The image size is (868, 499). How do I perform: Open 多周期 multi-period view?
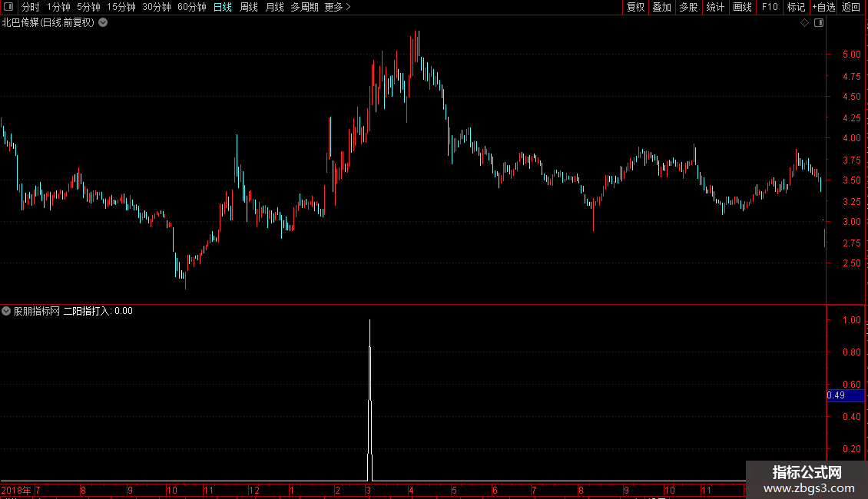click(x=304, y=7)
